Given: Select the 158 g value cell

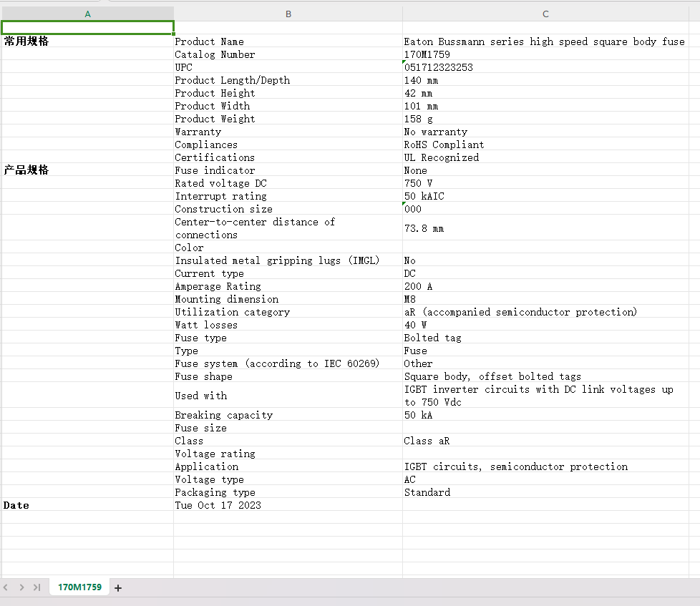Looking at the screenshot, I should (x=545, y=119).
